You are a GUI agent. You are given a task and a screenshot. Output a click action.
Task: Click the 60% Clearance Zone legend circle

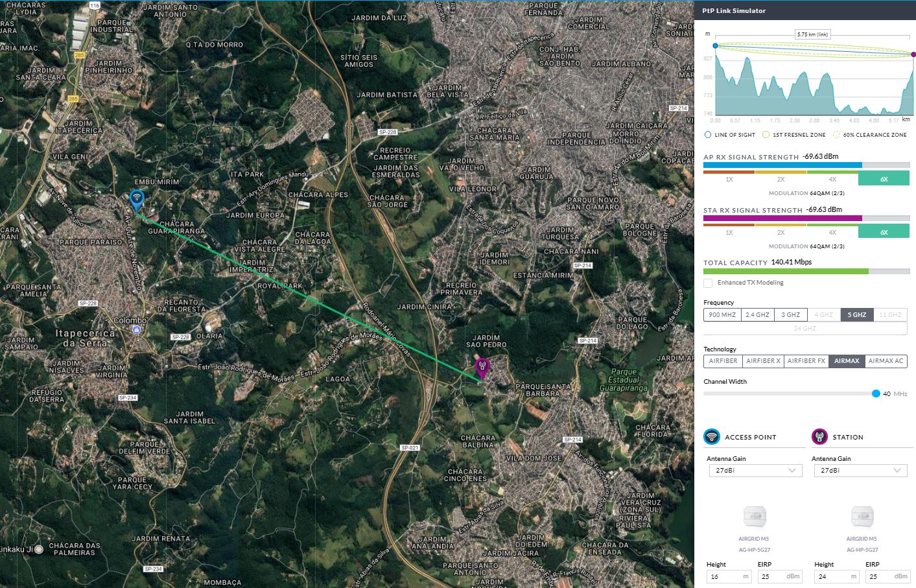point(836,135)
